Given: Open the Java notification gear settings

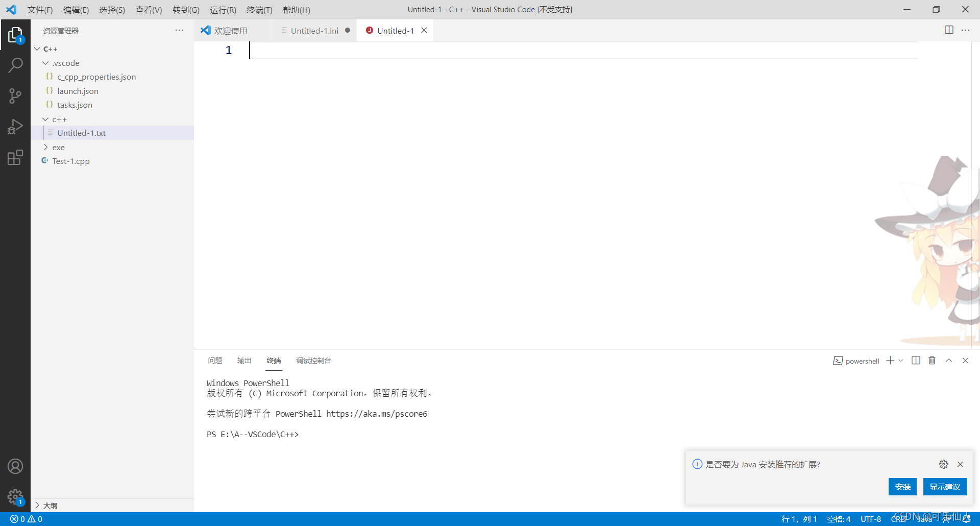Looking at the screenshot, I should [944, 464].
